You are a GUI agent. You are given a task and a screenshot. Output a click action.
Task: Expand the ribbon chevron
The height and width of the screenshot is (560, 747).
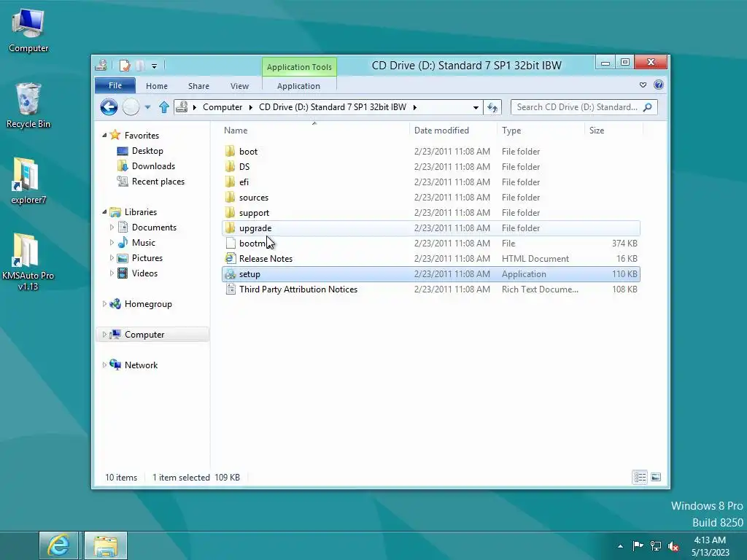coord(643,85)
